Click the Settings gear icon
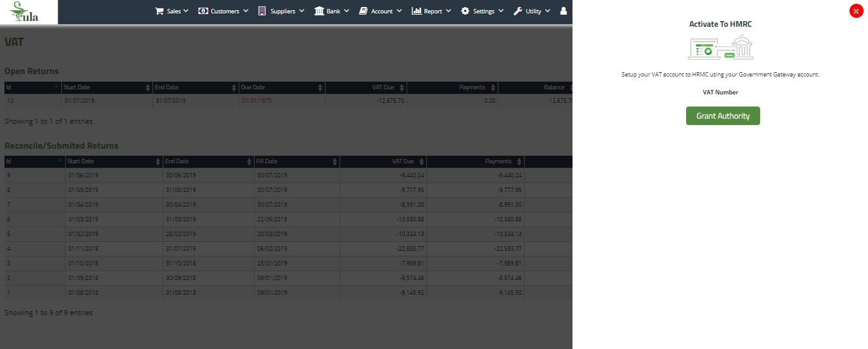The width and height of the screenshot is (868, 349). pyautogui.click(x=465, y=11)
